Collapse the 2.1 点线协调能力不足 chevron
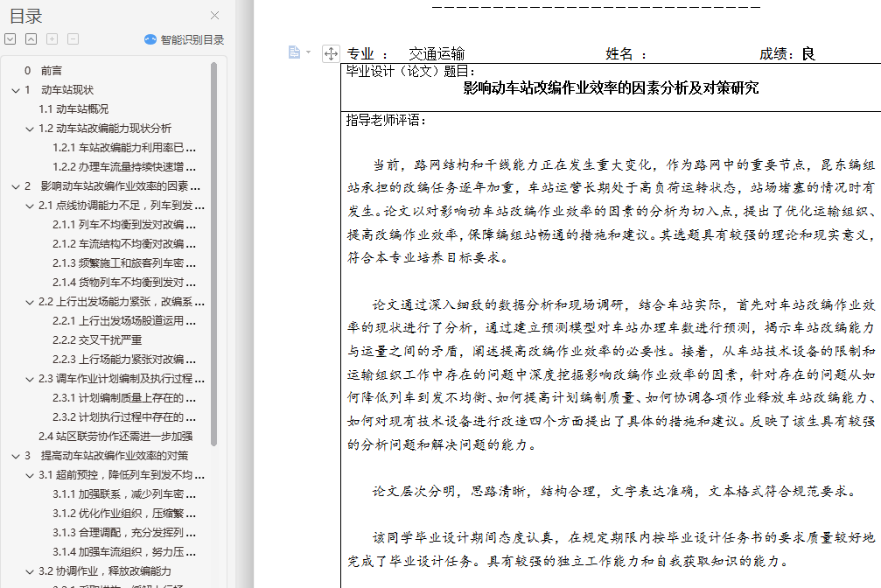 click(x=30, y=206)
